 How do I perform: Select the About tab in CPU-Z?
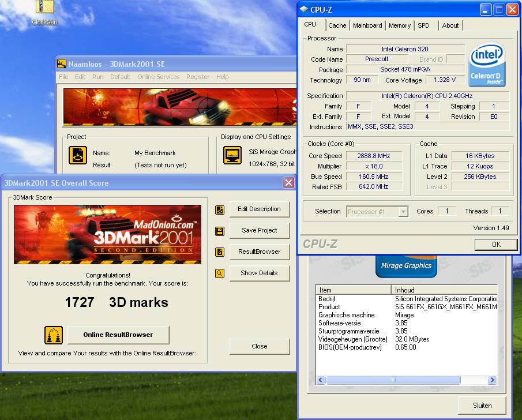(x=450, y=25)
